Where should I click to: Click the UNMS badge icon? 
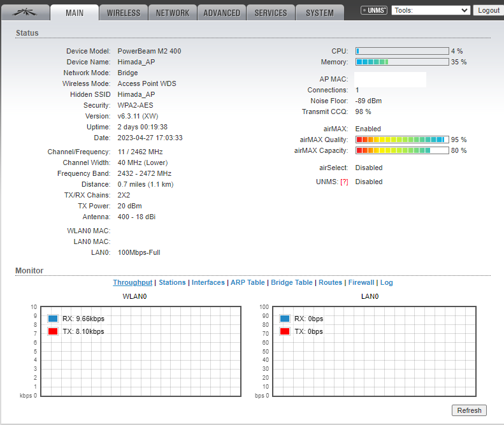tap(374, 11)
